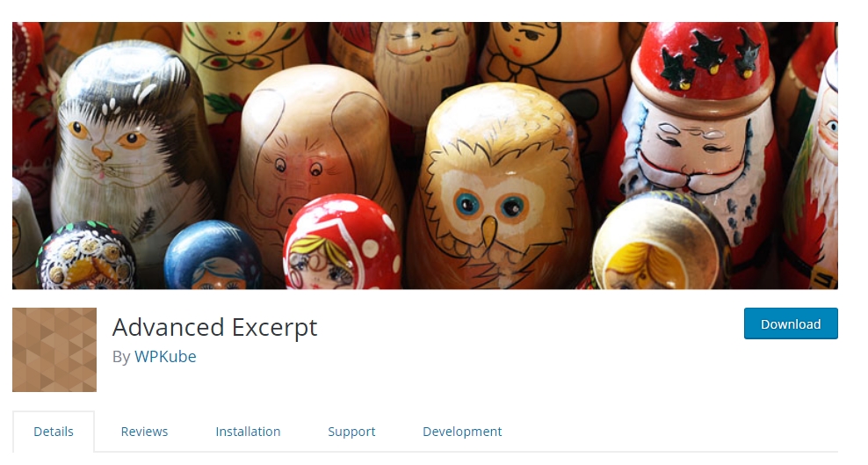Image resolution: width=868 pixels, height=465 pixels.
Task: Switch to the Reviews tab
Action: click(144, 432)
